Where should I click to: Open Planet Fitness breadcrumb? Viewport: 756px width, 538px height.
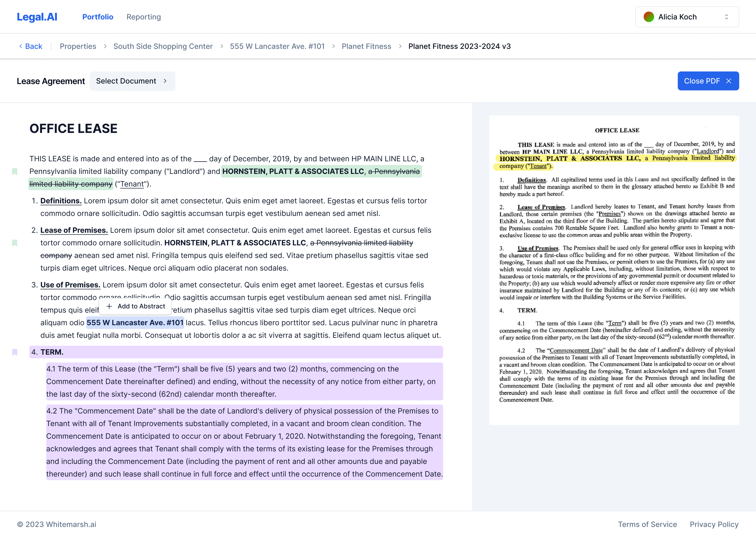366,46
